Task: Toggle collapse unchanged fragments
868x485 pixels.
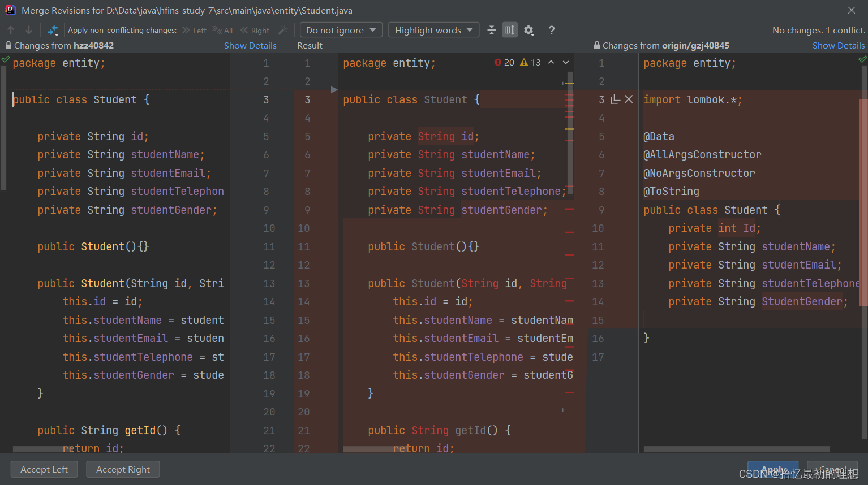Action: click(492, 30)
